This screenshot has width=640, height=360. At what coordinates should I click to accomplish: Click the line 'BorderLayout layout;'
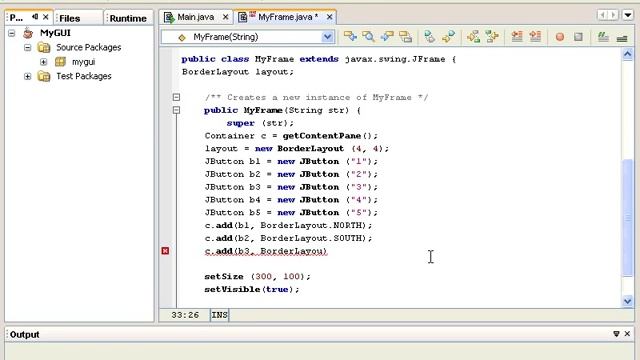(x=238, y=72)
